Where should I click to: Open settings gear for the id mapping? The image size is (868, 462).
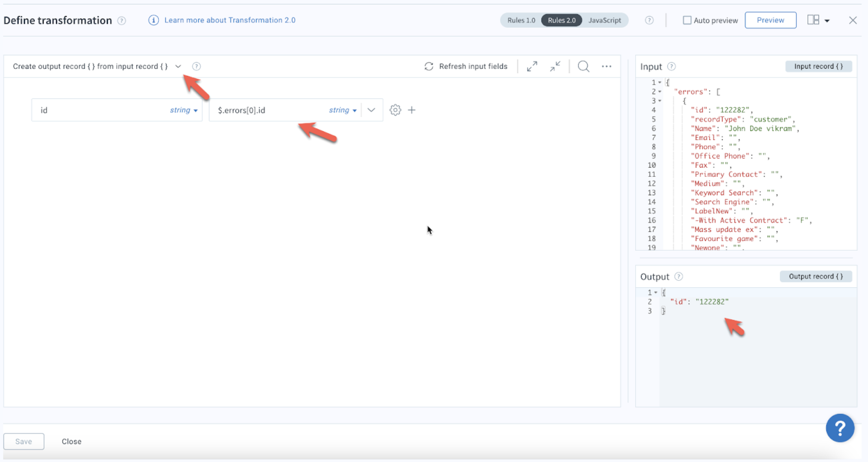click(x=395, y=110)
